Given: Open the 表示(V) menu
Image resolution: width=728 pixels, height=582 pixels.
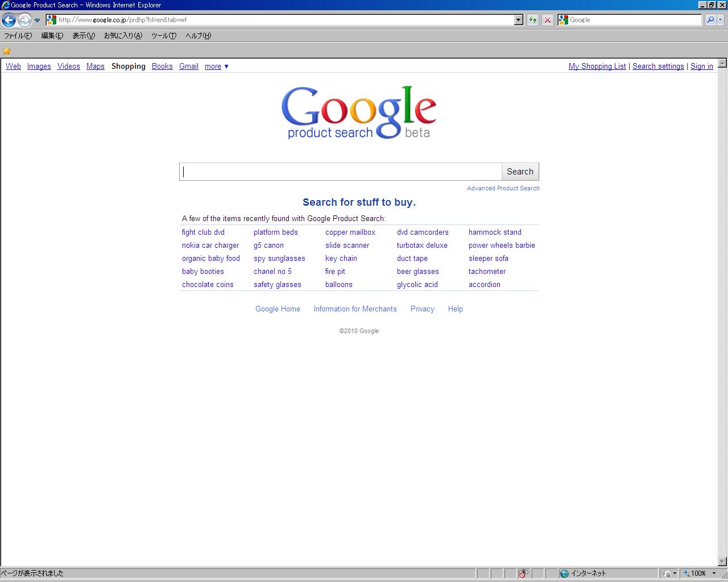Looking at the screenshot, I should pyautogui.click(x=84, y=36).
